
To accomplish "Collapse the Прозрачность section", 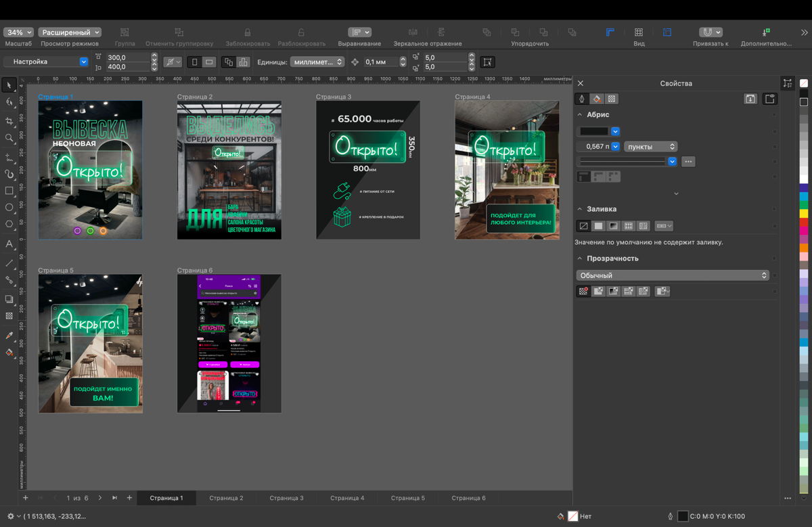I will coord(580,258).
